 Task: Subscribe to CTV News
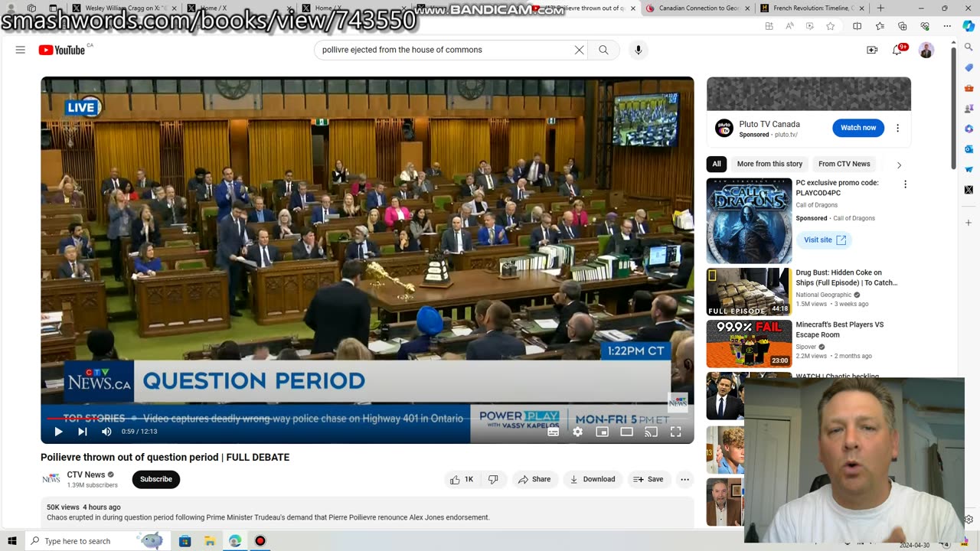(x=156, y=479)
